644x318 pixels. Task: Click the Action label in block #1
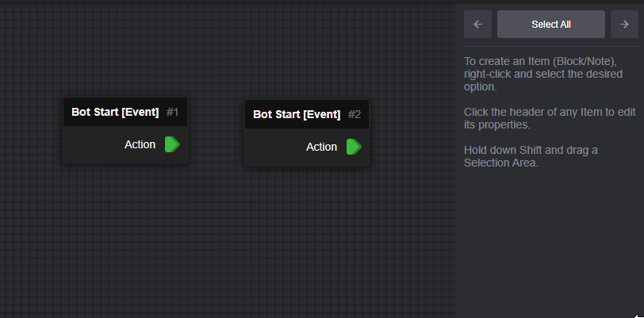pyautogui.click(x=140, y=144)
